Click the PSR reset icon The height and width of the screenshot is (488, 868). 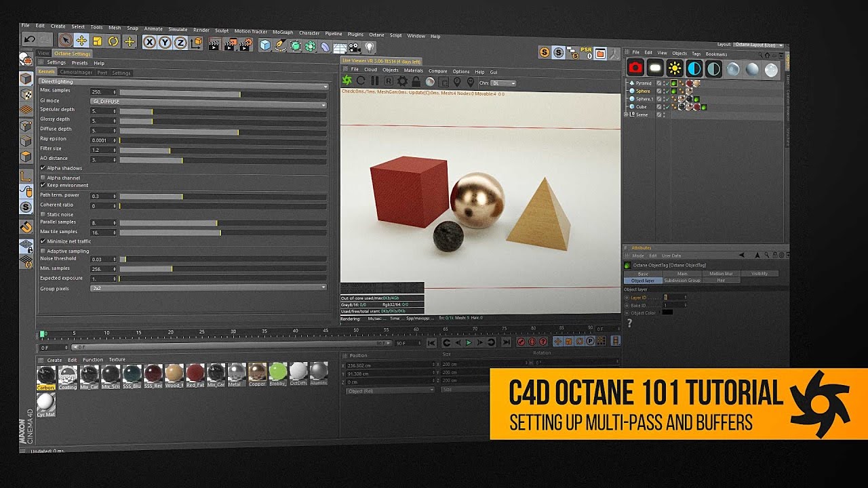pos(587,53)
